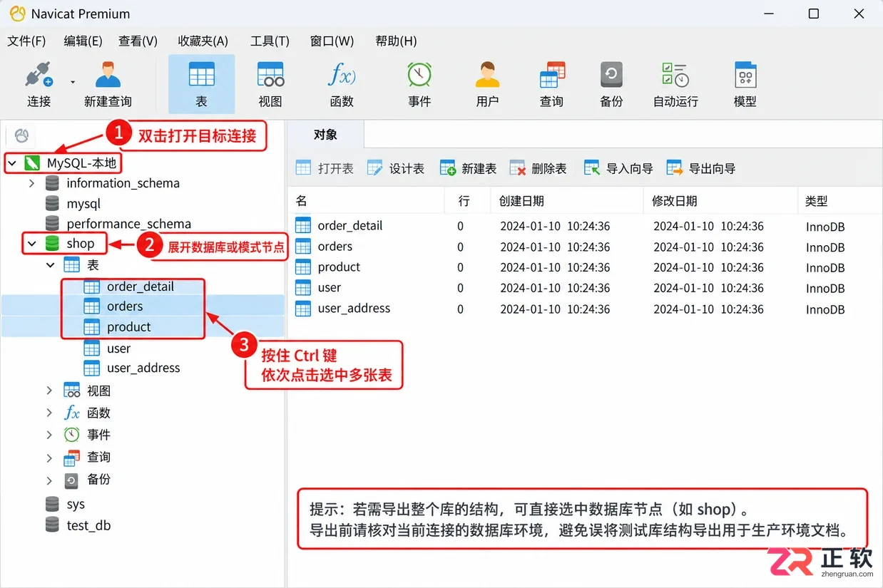The height and width of the screenshot is (588, 883).
Task: Expand the 备份 node in tree
Action: [x=49, y=480]
